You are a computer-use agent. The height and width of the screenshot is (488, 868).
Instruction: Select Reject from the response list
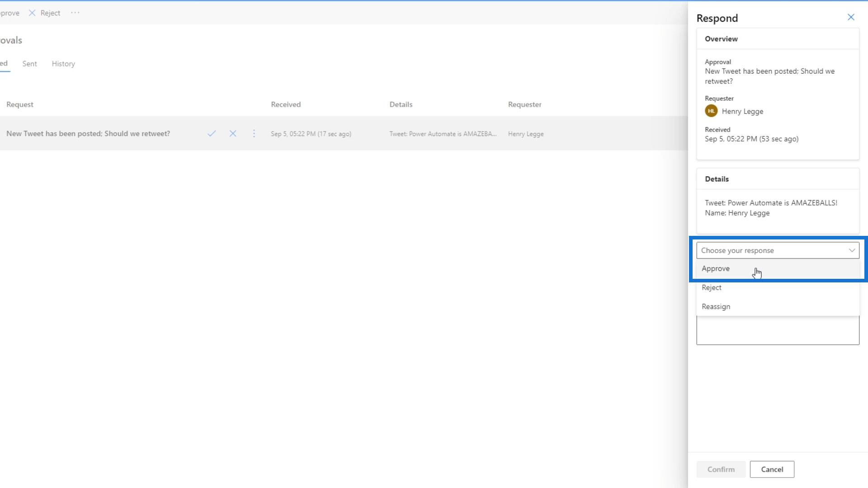712,287
